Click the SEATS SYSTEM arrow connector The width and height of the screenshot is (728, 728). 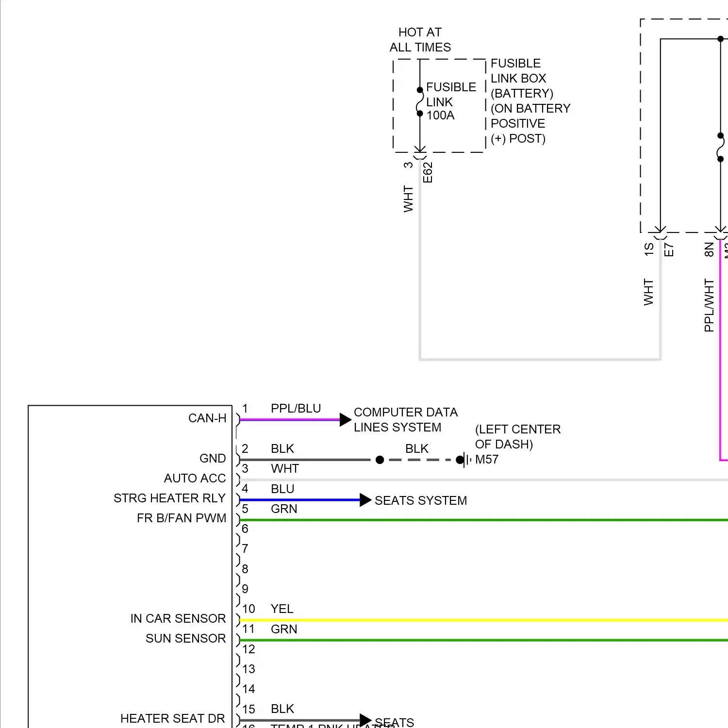coord(364,500)
